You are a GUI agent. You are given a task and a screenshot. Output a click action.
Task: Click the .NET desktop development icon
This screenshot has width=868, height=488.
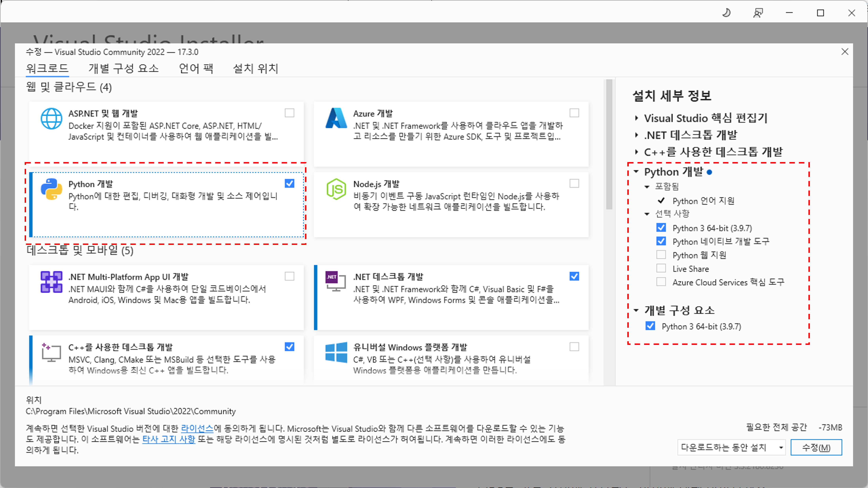336,281
